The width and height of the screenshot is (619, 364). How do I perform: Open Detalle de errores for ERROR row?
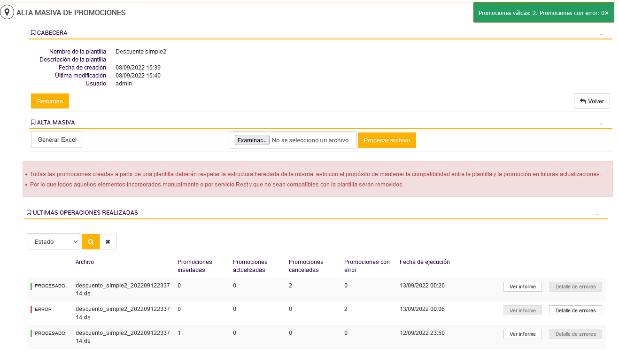(x=576, y=310)
